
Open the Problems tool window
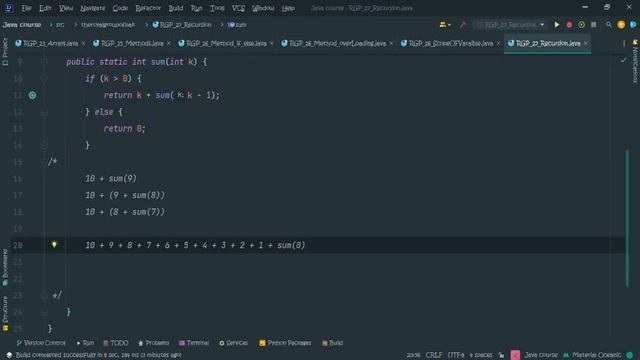coord(153,343)
